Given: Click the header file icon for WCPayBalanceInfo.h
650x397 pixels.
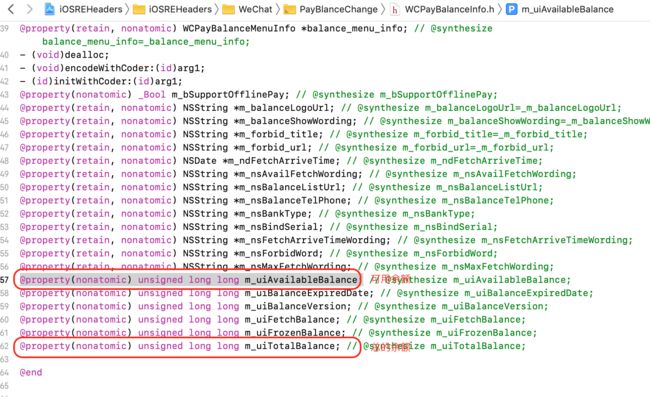Looking at the screenshot, I should [x=395, y=9].
